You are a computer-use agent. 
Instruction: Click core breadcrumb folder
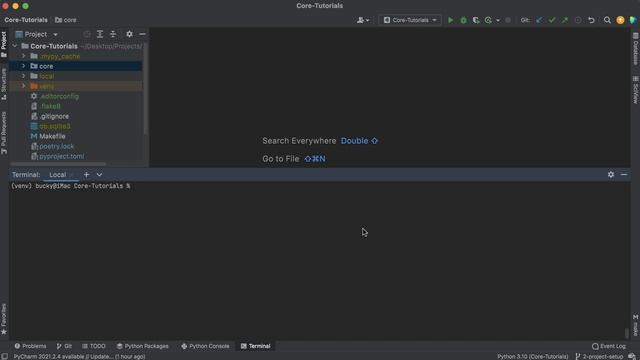pyautogui.click(x=66, y=20)
